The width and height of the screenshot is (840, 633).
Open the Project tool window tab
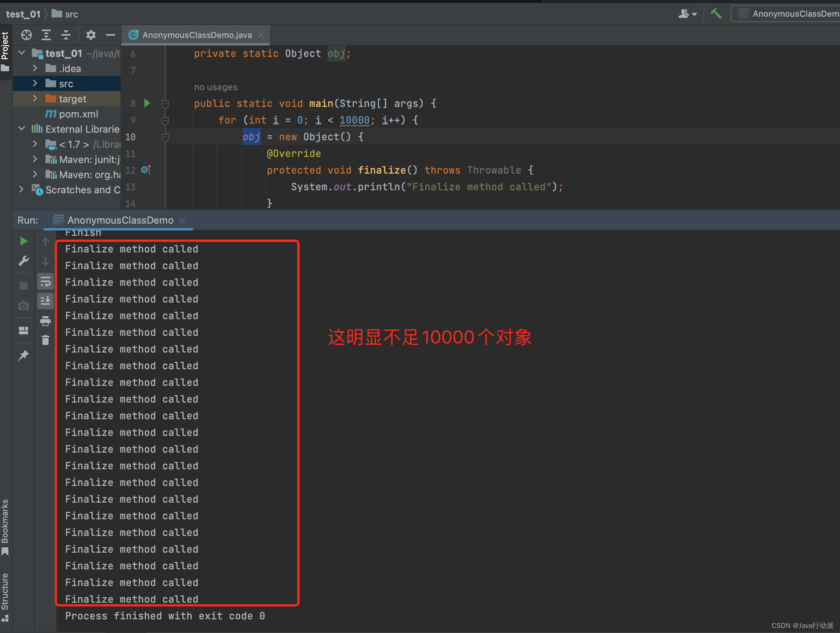point(5,51)
